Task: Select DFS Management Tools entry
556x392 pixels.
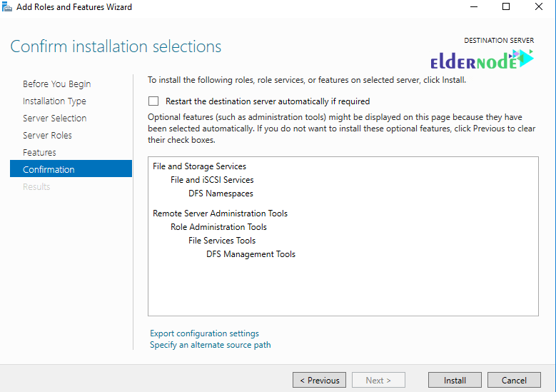Action: pyautogui.click(x=251, y=254)
